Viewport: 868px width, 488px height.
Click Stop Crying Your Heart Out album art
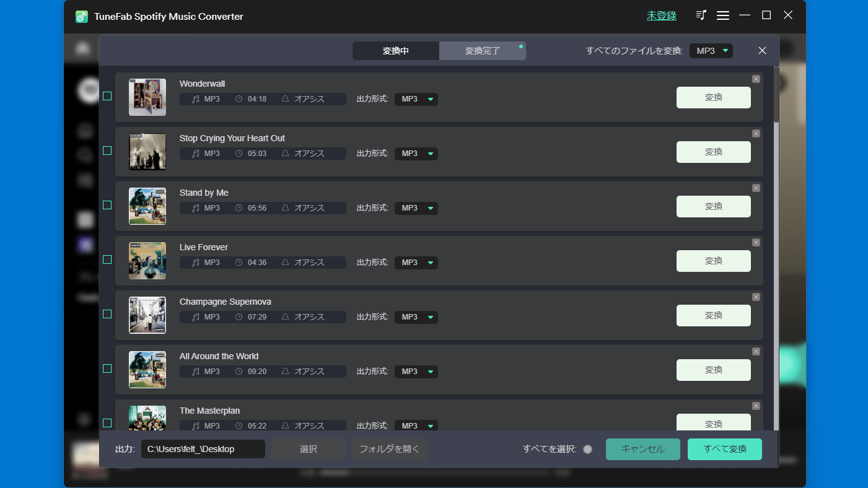(147, 152)
